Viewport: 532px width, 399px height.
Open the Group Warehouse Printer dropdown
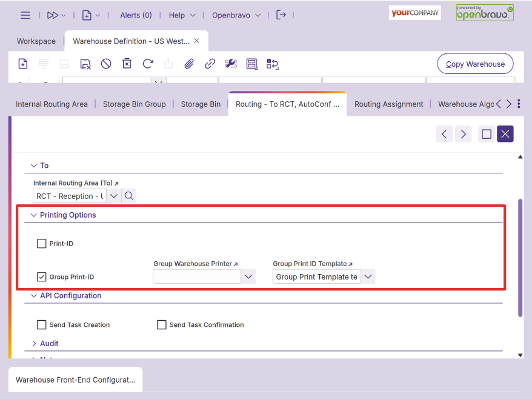248,277
